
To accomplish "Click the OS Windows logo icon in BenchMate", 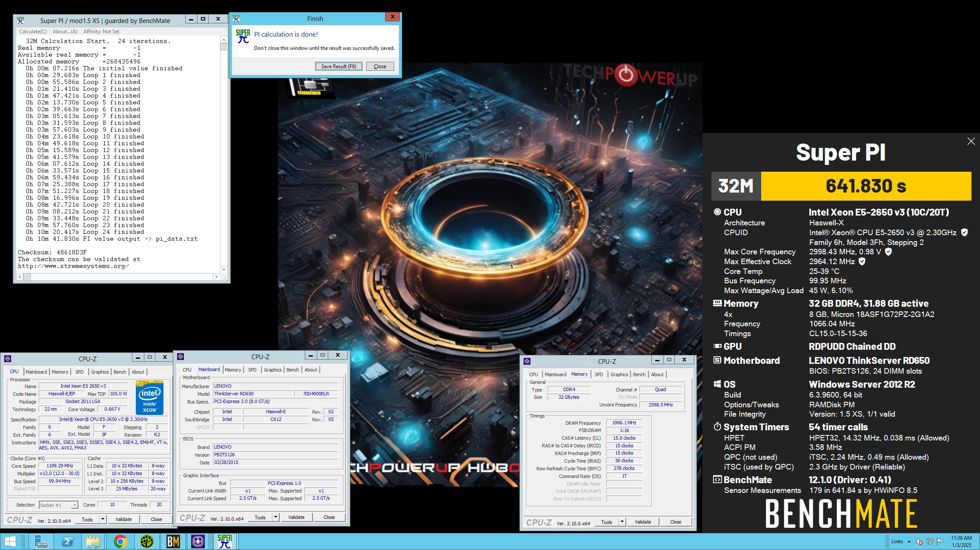I will coord(717,384).
